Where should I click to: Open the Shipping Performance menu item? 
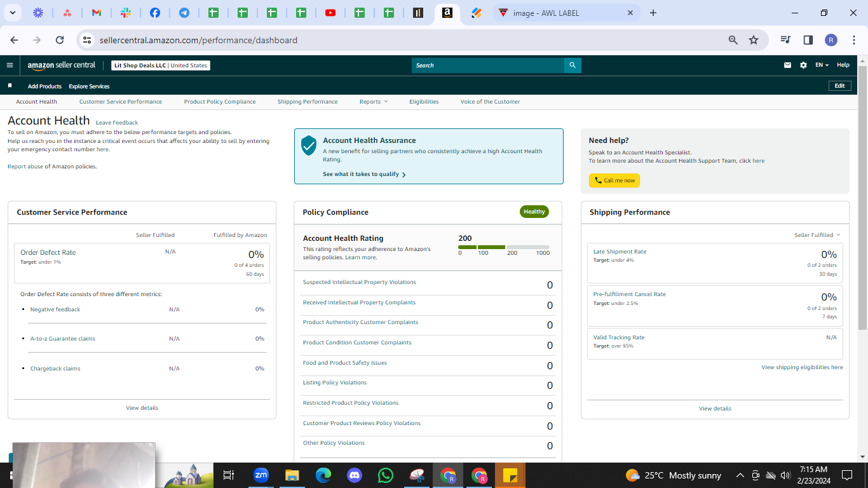[x=308, y=102]
